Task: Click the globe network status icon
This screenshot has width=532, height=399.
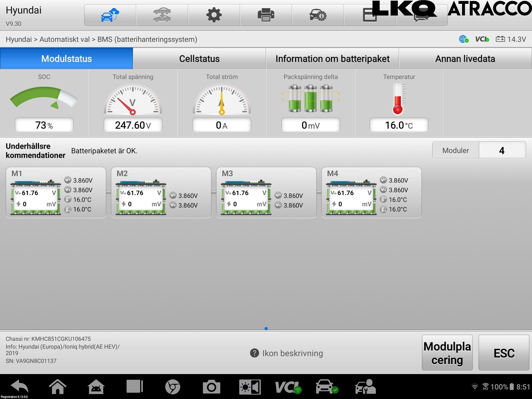Action: [x=464, y=39]
